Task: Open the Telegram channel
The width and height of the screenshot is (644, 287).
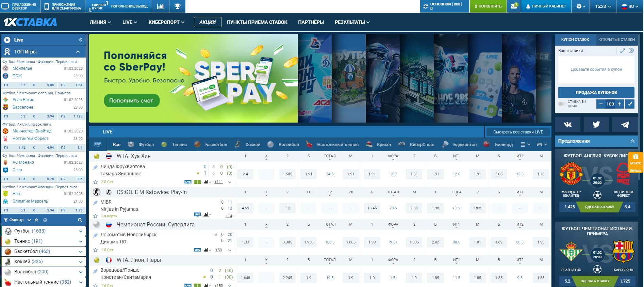Action: click(625, 124)
